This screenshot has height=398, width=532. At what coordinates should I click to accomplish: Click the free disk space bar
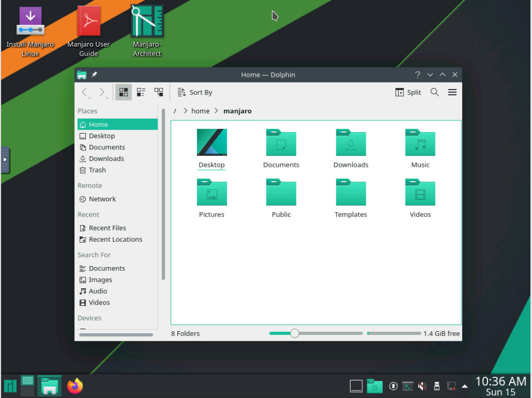pos(394,333)
